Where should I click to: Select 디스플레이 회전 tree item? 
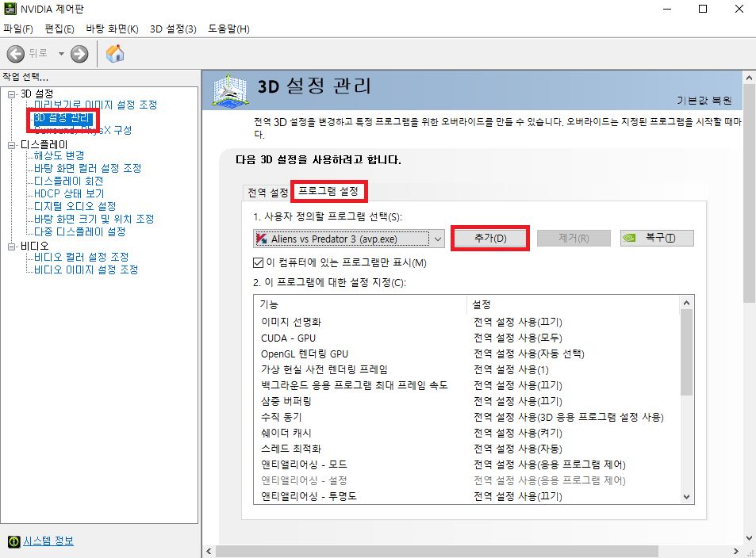[68, 181]
